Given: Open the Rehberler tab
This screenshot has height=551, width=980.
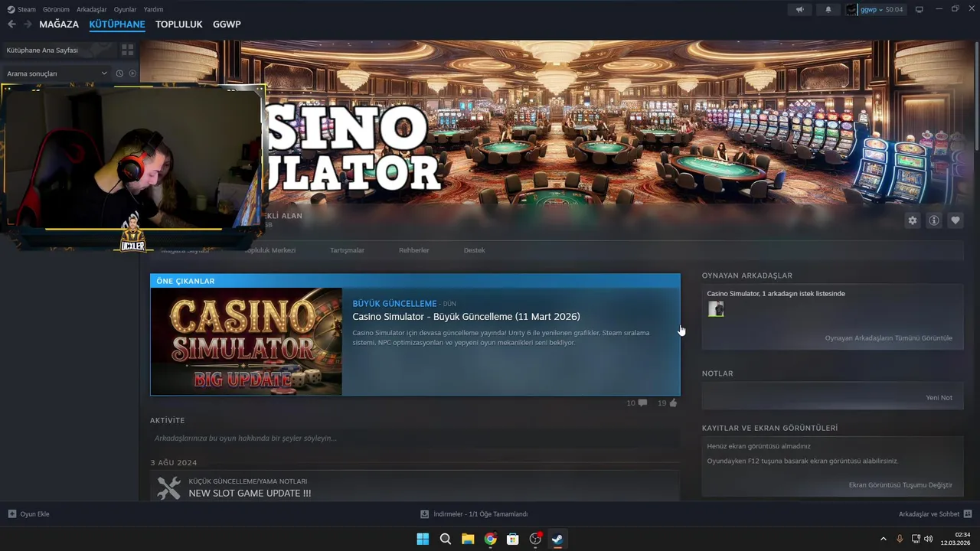Looking at the screenshot, I should [x=413, y=250].
